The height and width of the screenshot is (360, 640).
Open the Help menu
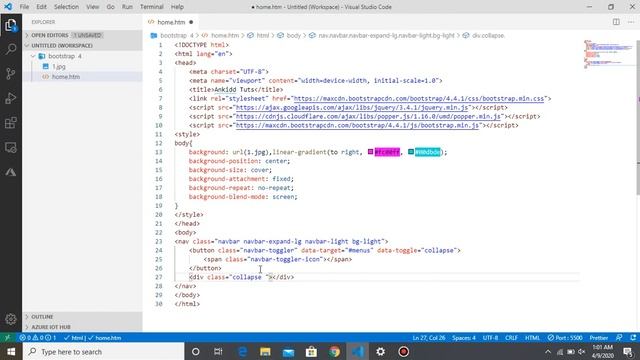[177, 7]
